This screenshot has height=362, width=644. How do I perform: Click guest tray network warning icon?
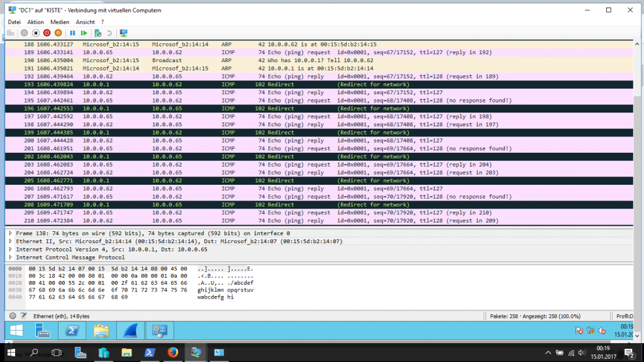(591, 331)
